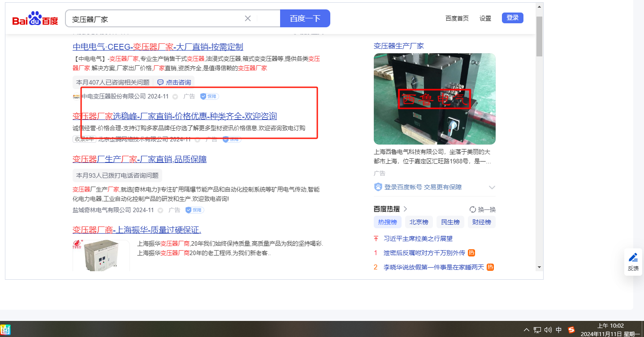
Task: Click the 登录 button
Action: [513, 18]
